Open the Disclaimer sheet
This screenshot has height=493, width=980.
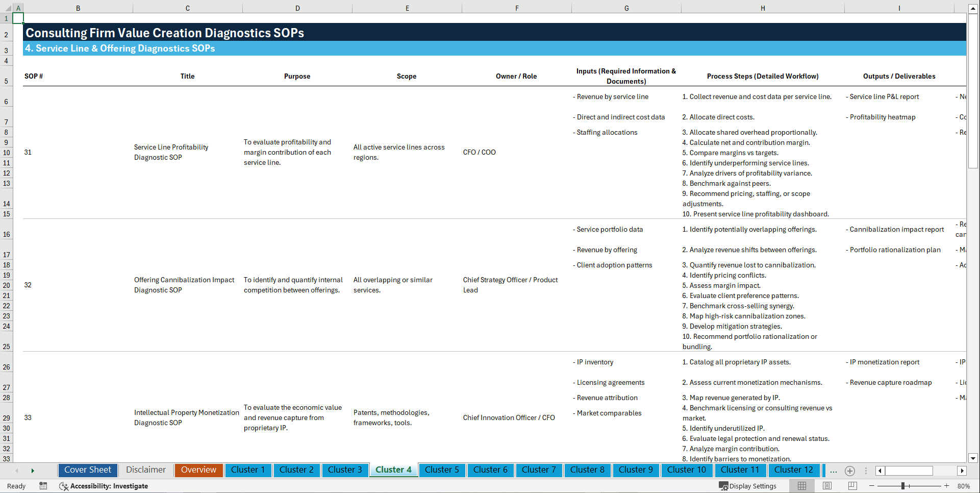145,470
